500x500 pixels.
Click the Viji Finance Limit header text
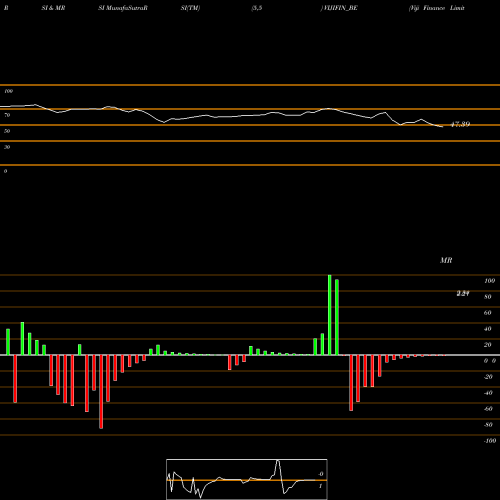point(437,8)
